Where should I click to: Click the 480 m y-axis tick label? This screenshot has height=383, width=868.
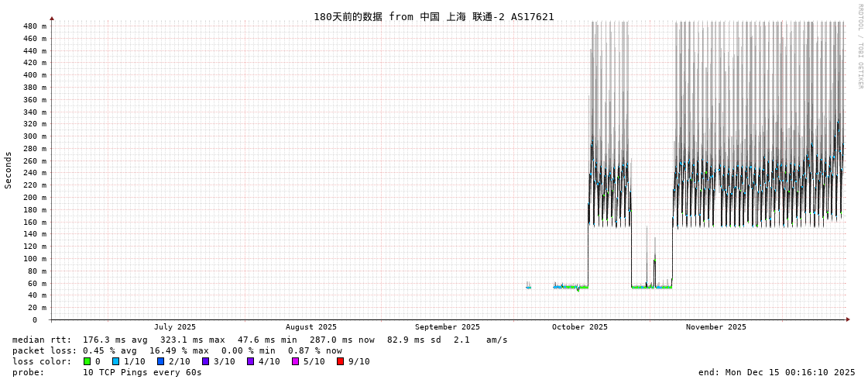point(35,26)
